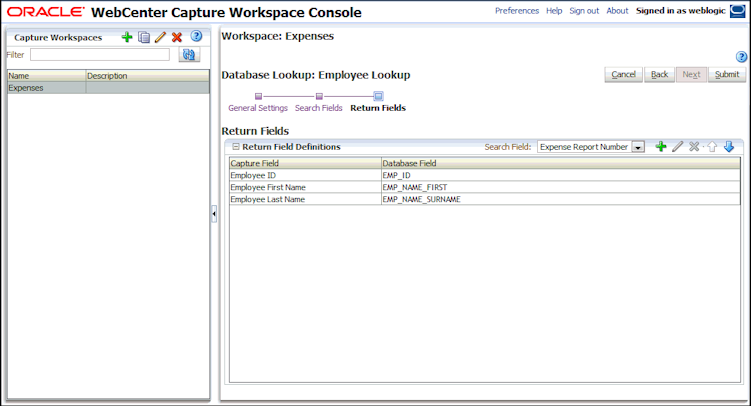Delete the selected workspace
Screen dimensions: 751x406
(x=177, y=37)
